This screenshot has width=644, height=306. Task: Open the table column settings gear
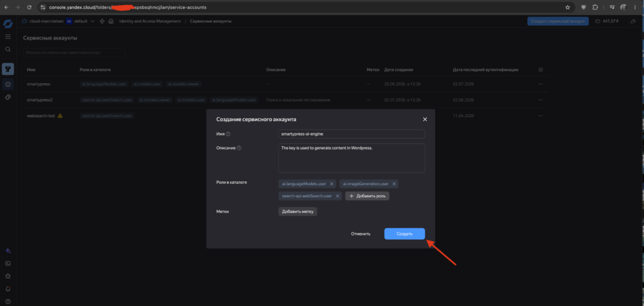coord(540,70)
